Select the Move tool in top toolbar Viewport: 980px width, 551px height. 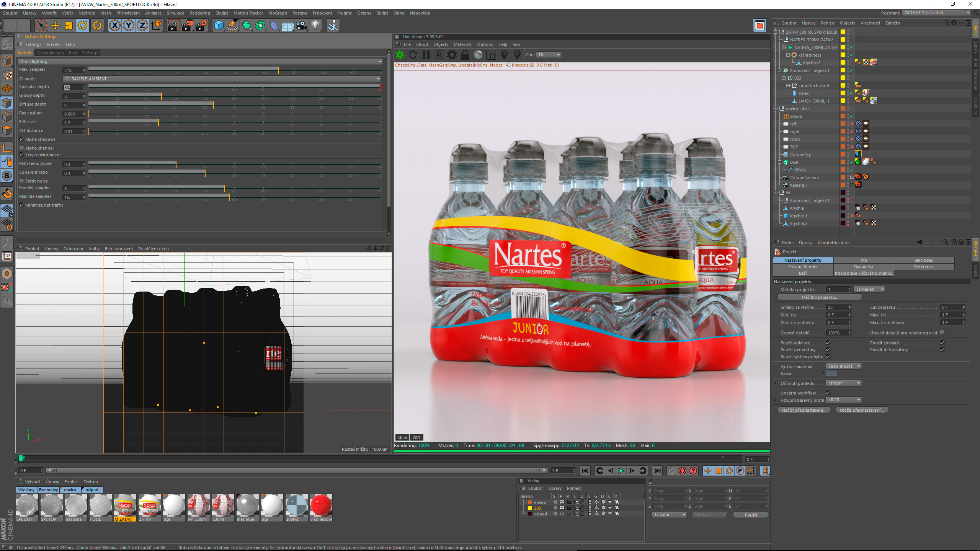pos(55,26)
